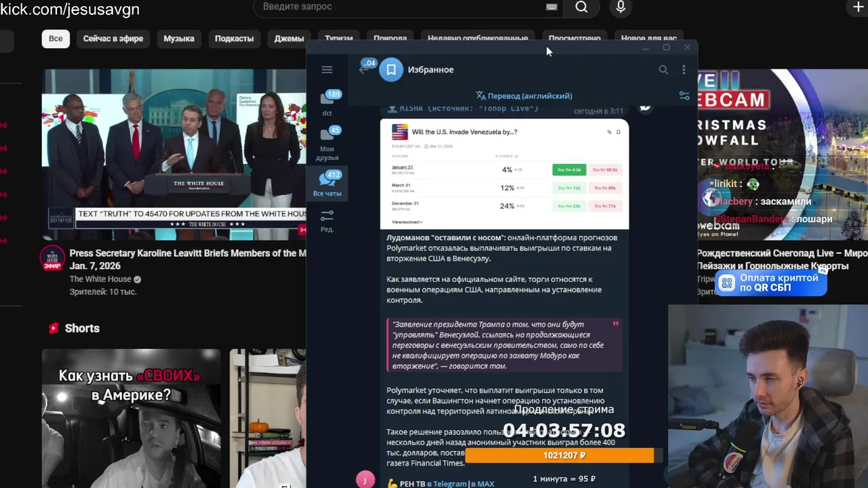The image size is (868, 488).
Task: Select the Джемы filter chip
Action: (x=288, y=39)
